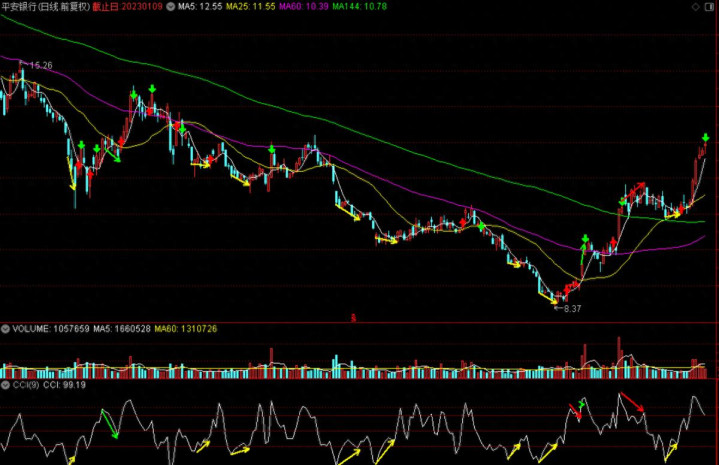Select the MA25: 11.55 legend value
This screenshot has width=719, height=465.
pyautogui.click(x=251, y=7)
